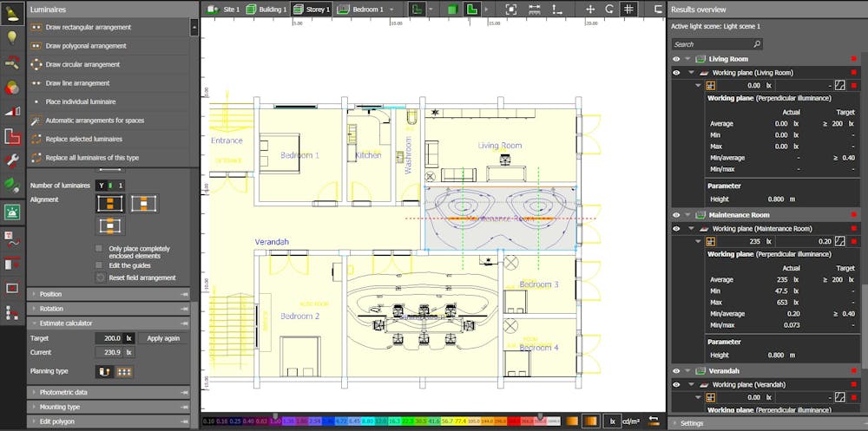Collapse the Maintenance Room results group
Viewport: 868px width, 431px height.
coord(688,214)
